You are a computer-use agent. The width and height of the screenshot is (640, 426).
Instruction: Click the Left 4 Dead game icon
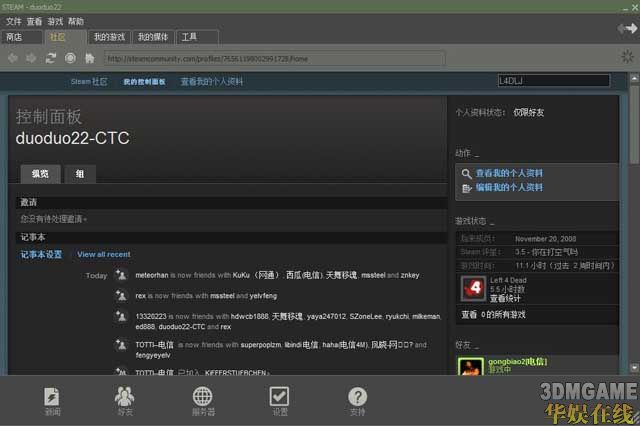[x=472, y=289]
